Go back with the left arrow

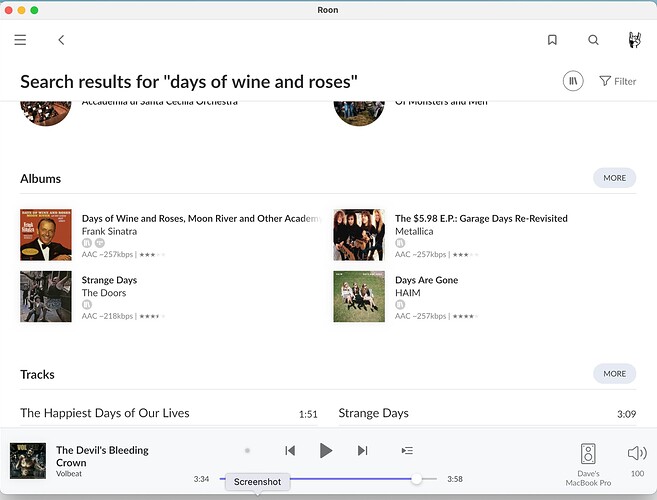tap(61, 40)
